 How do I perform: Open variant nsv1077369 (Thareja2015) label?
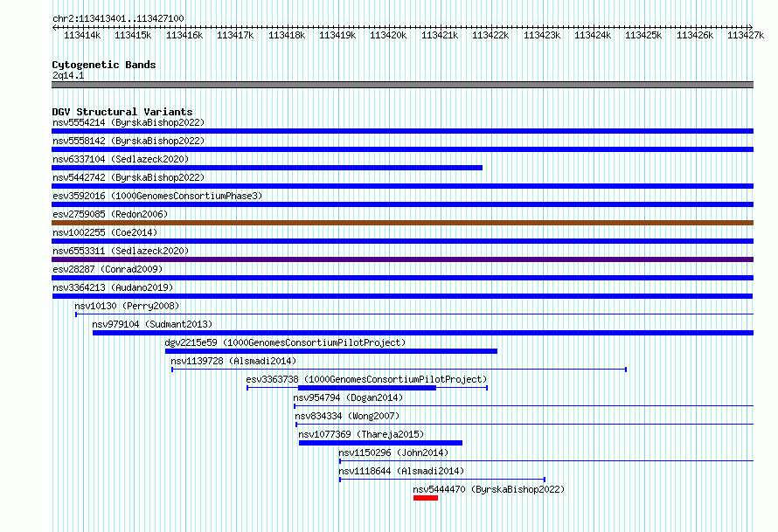tap(361, 434)
